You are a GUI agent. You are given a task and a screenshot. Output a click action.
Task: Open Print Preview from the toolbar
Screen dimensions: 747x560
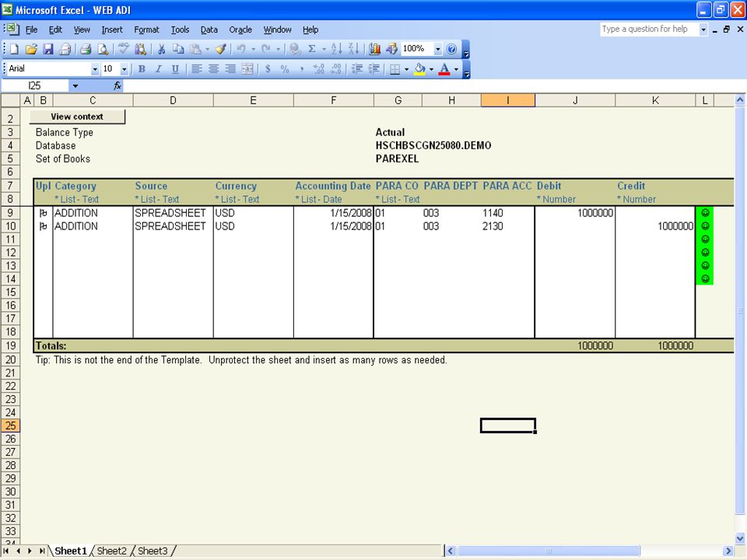[103, 49]
